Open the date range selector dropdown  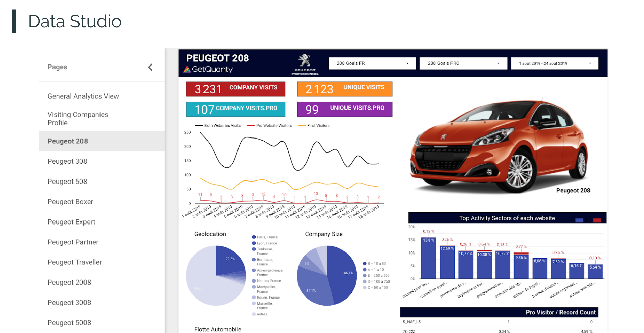[x=554, y=63]
